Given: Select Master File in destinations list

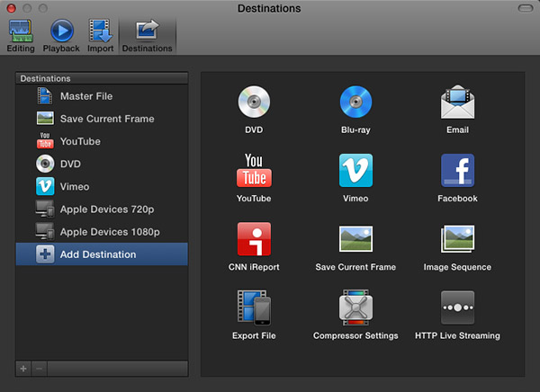Looking at the screenshot, I should point(102,96).
